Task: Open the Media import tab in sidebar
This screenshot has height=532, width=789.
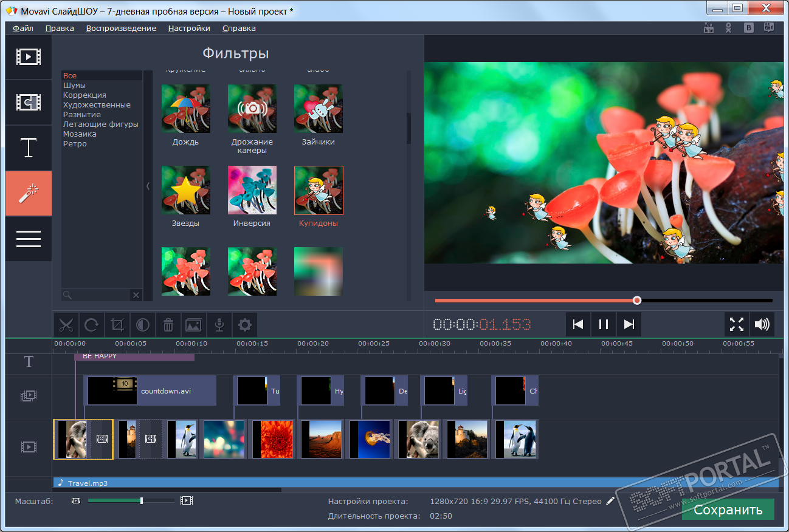Action: point(29,57)
